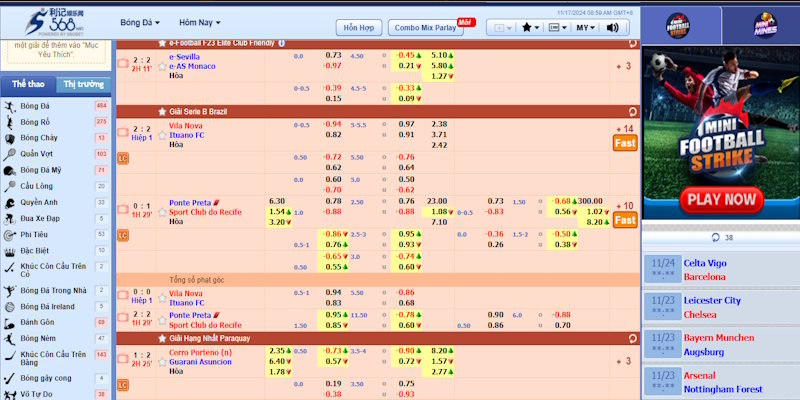Select Phi Tiêu darts icon
This screenshot has height=400, width=800.
click(10, 235)
